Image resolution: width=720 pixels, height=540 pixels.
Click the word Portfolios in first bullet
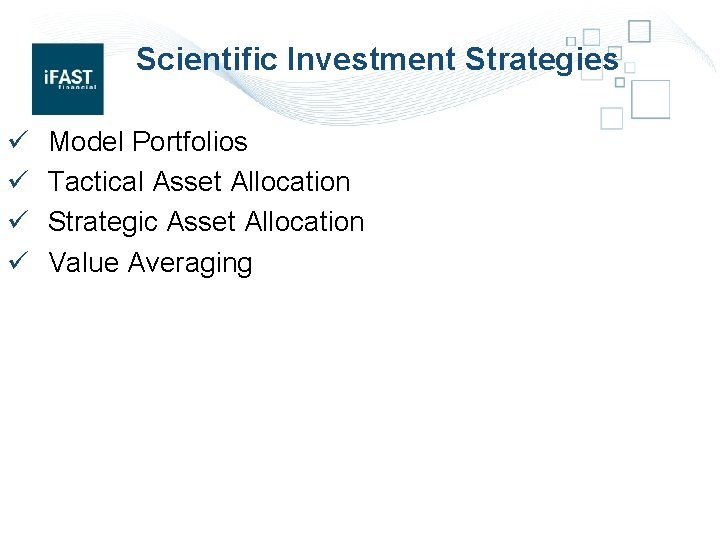[x=190, y=141]
